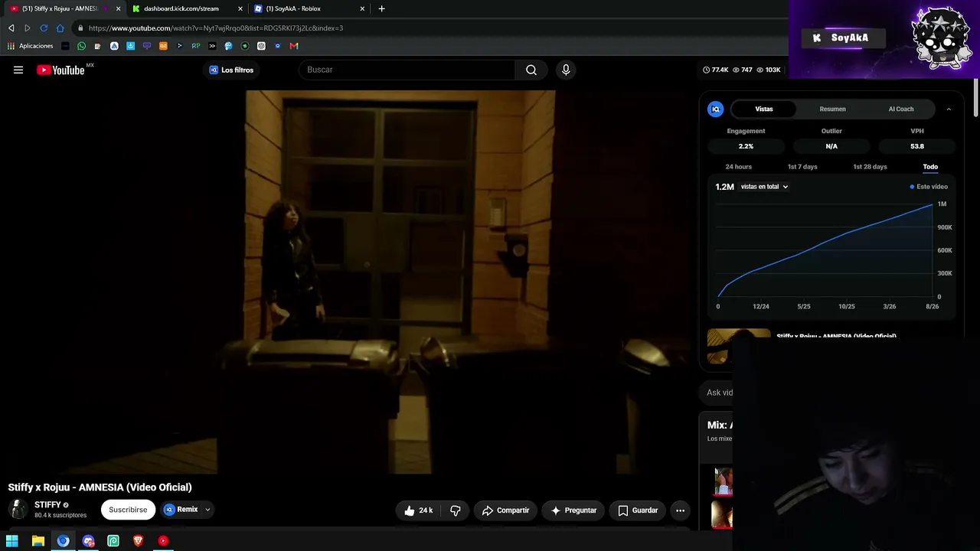Switch to the Vistas tab
Screen dimensions: 980x551
[x=764, y=109]
